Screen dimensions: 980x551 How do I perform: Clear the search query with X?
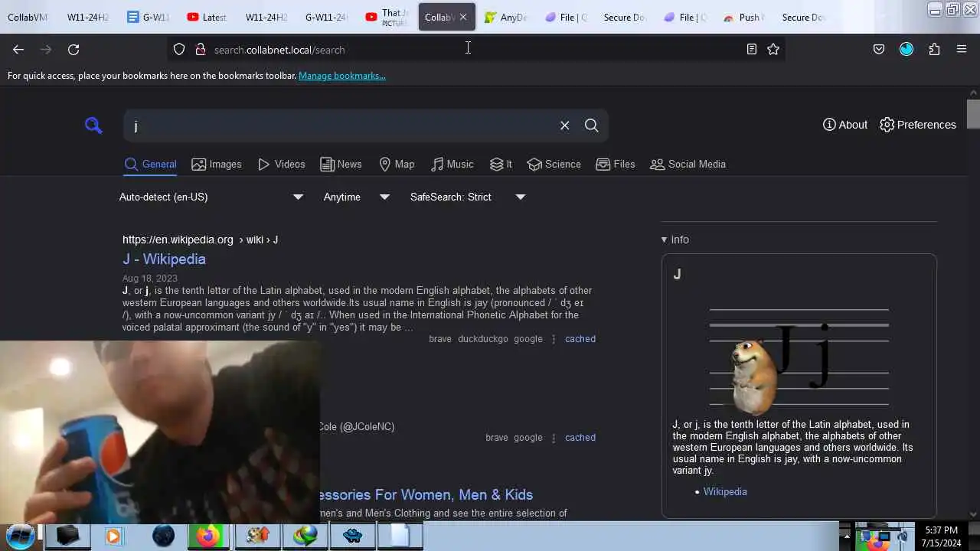565,126
